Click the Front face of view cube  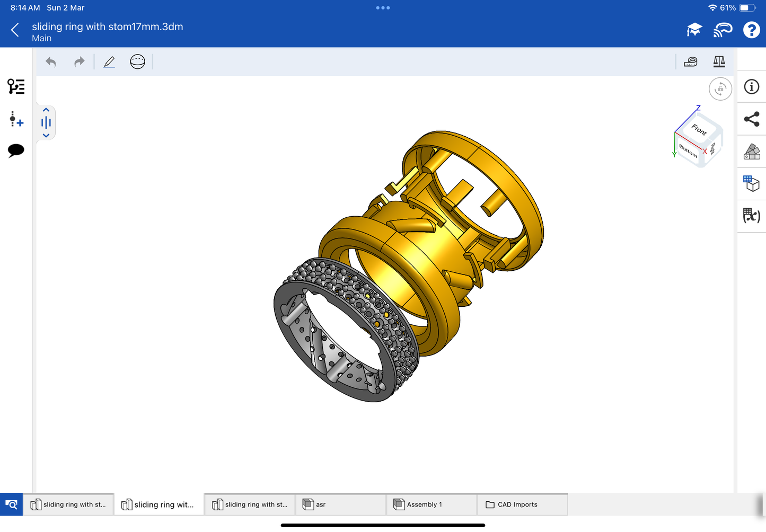699,129
